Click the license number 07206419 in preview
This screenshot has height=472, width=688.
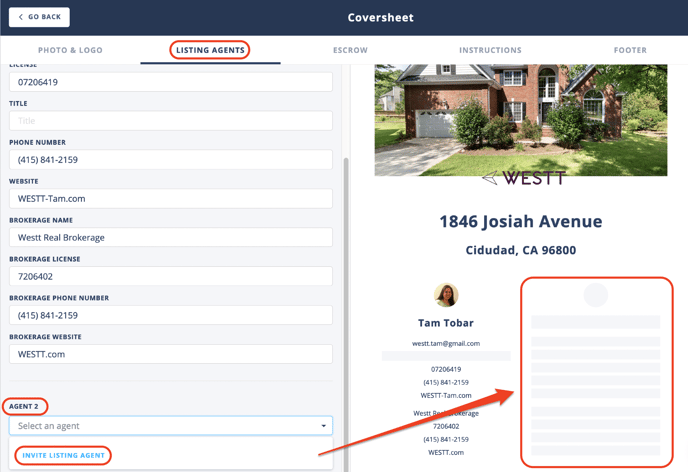tap(446, 369)
